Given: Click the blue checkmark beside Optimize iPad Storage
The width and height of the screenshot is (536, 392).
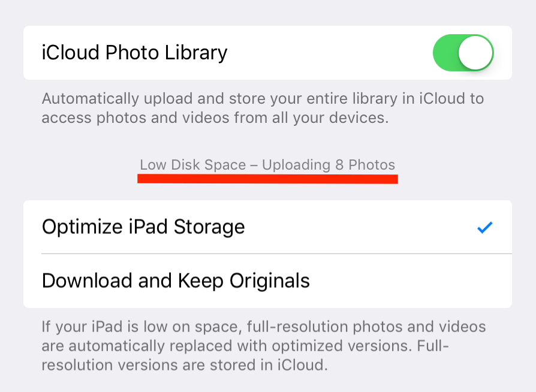Looking at the screenshot, I should pos(484,227).
